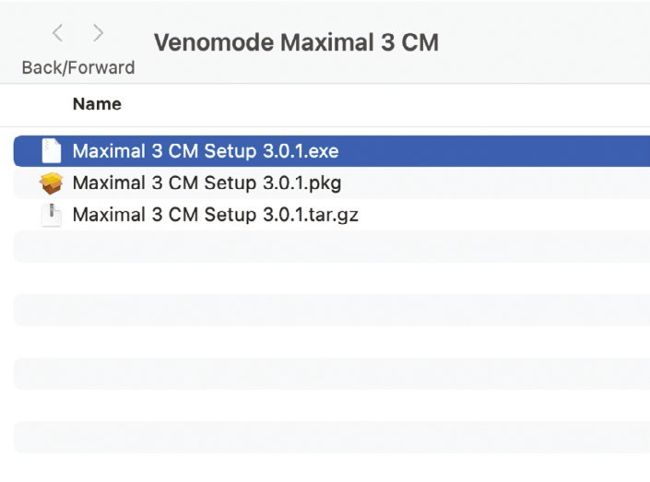Click empty toolbar area right of window title

click(x=550, y=43)
